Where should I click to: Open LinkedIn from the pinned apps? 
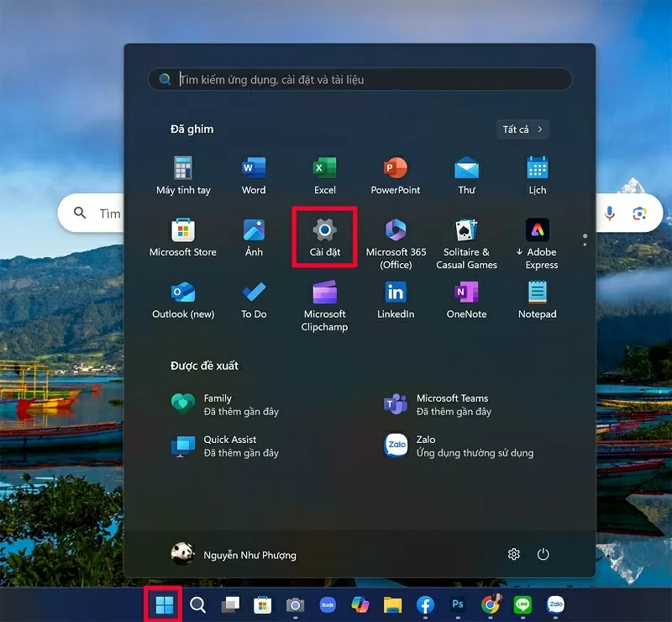pos(396,299)
